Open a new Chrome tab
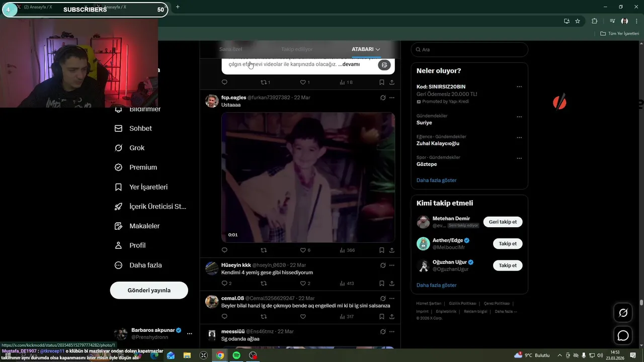The image size is (644, 362). pyautogui.click(x=178, y=7)
